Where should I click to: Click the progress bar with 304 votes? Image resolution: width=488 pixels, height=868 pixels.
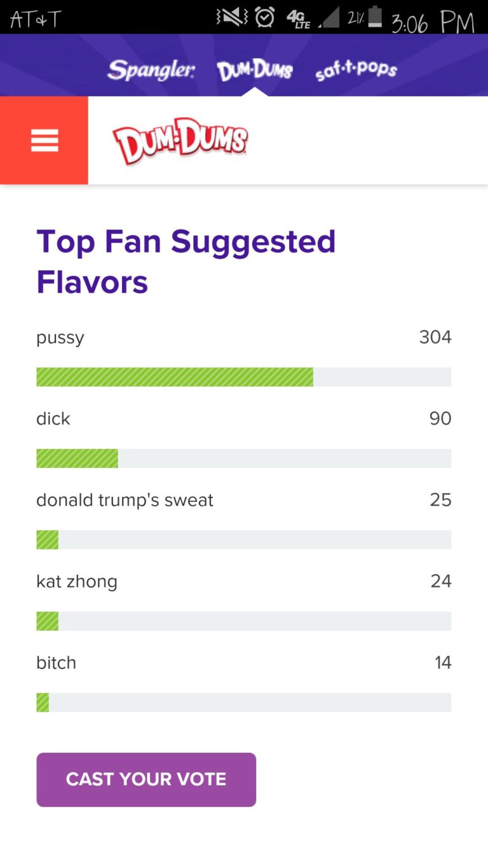tap(243, 377)
